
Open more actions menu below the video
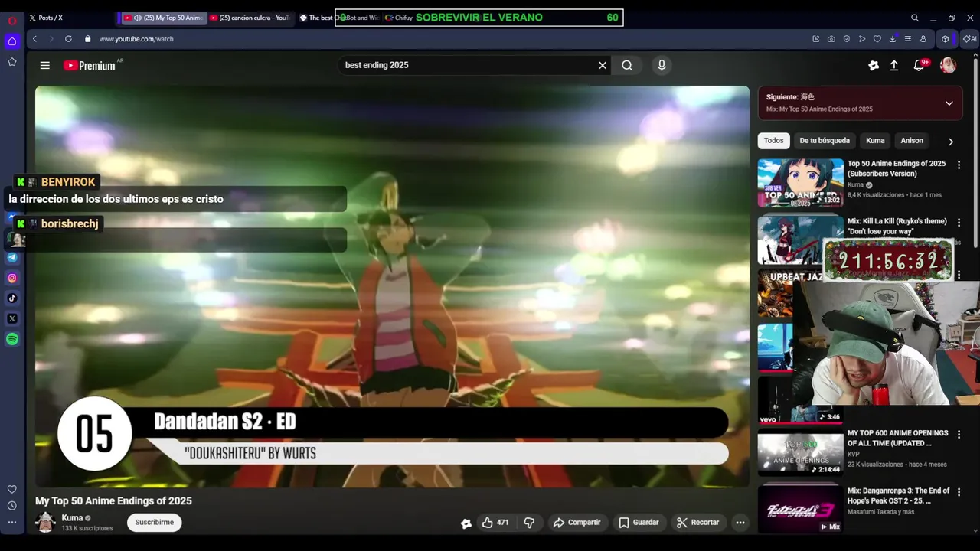pyautogui.click(x=740, y=523)
